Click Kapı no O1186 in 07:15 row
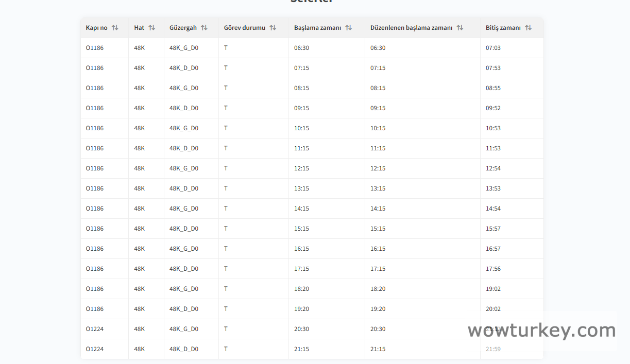Screen dimensions: 630x364 pos(95,68)
